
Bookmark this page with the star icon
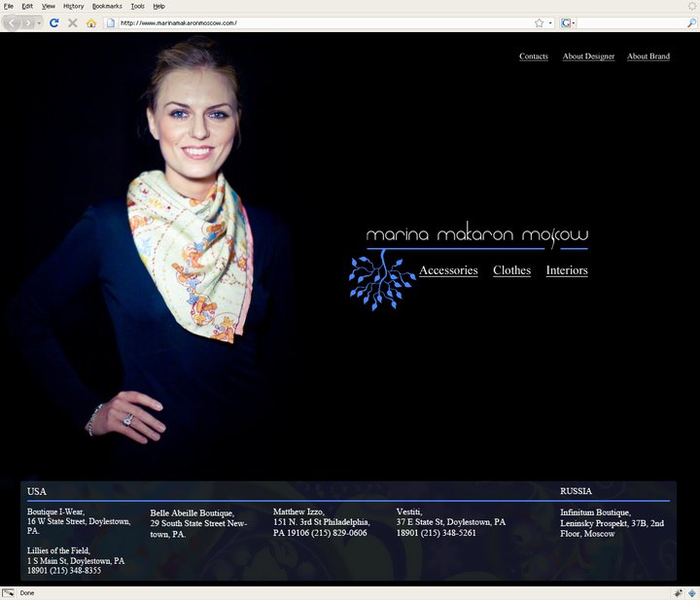[539, 22]
